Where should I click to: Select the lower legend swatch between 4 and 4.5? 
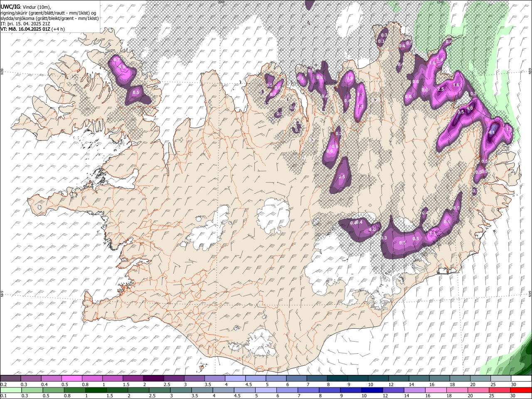(223, 390)
